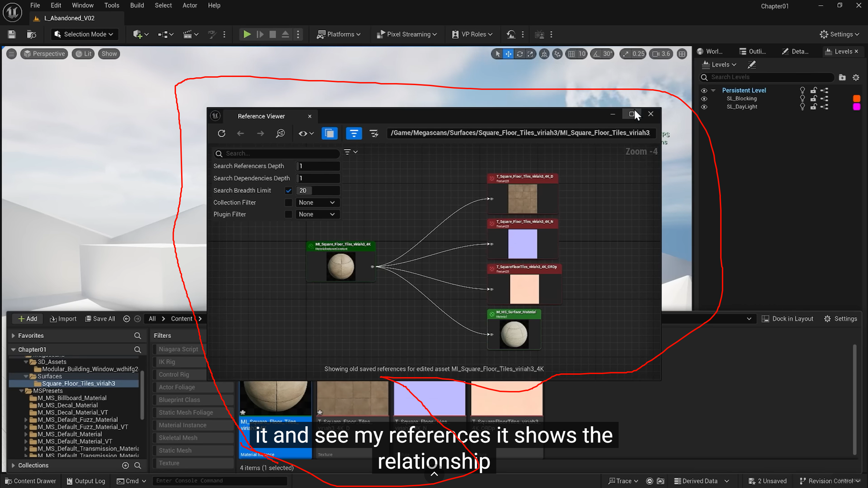The width and height of the screenshot is (868, 488).
Task: Toggle the rotate gizmo tool in viewport
Action: pyautogui.click(x=519, y=54)
